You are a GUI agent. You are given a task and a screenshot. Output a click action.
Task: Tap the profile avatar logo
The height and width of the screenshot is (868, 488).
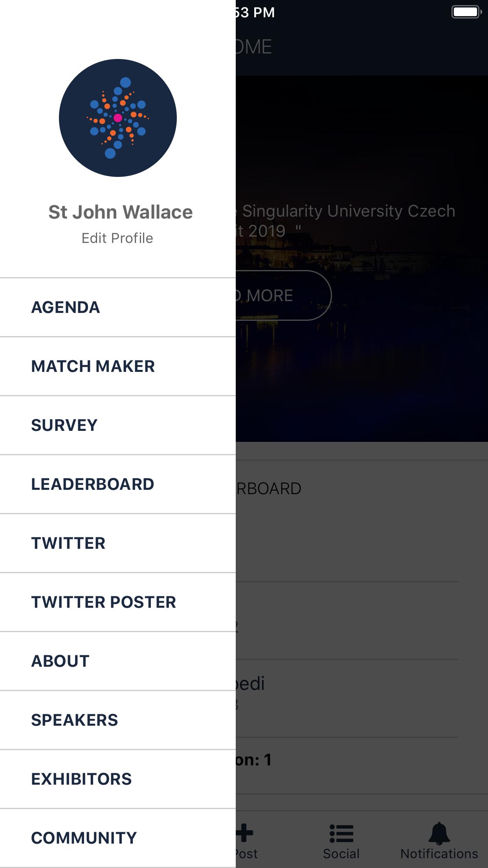118,118
